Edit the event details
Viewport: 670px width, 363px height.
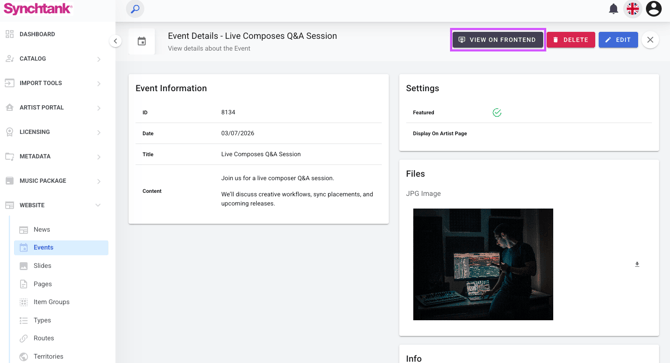(618, 40)
